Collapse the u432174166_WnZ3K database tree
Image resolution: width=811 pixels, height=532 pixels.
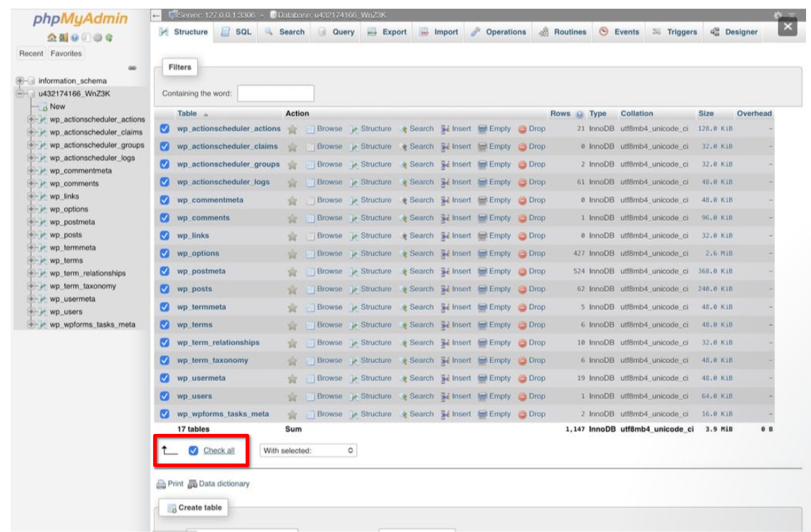click(20, 94)
